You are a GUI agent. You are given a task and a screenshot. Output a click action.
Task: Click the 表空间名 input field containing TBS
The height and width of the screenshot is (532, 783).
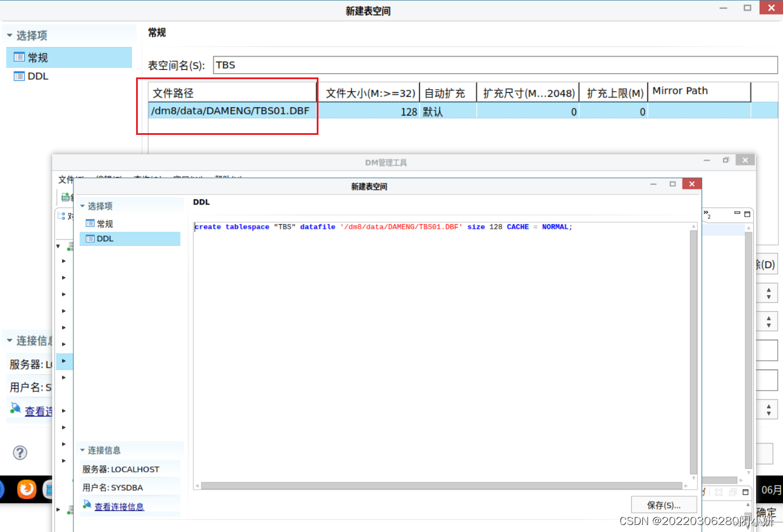[495, 65]
